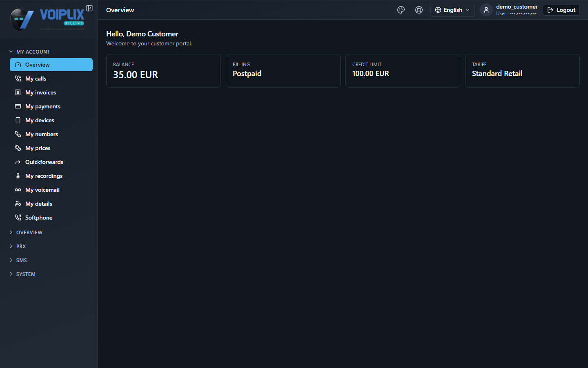Open My calls page

click(x=51, y=79)
